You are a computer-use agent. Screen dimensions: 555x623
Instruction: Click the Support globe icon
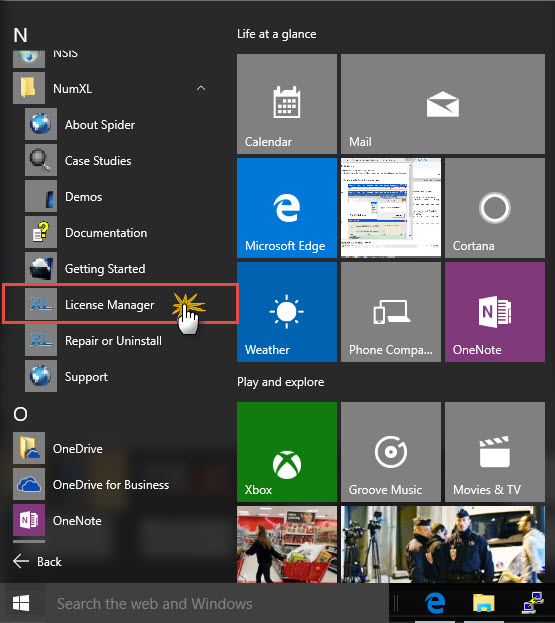click(x=41, y=376)
